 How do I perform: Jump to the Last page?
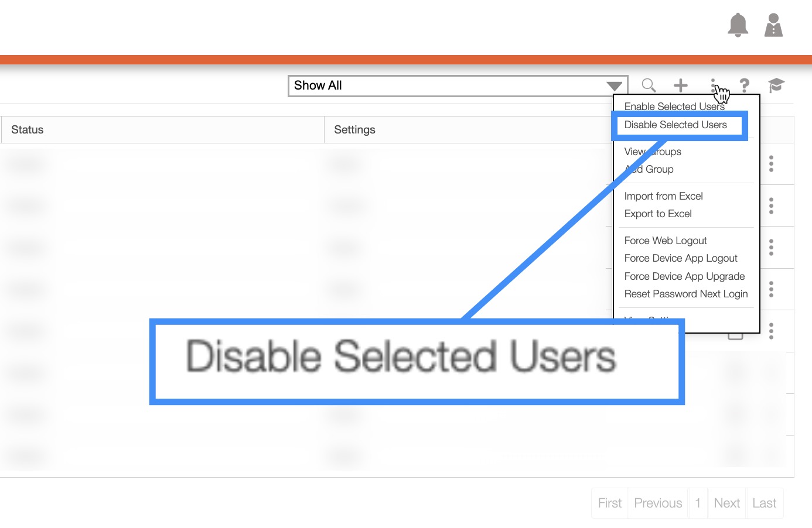[x=764, y=503]
